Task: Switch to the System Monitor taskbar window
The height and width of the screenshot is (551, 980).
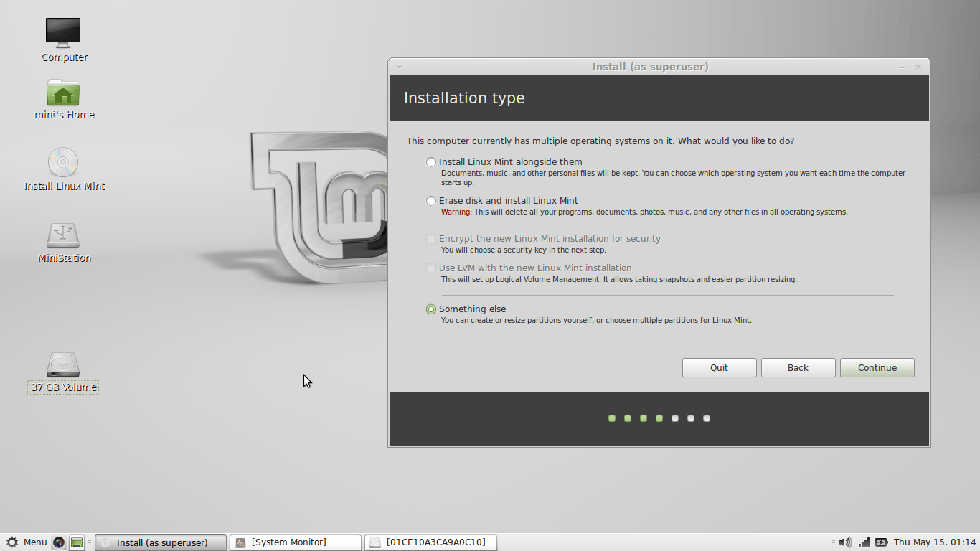Action: [x=296, y=542]
